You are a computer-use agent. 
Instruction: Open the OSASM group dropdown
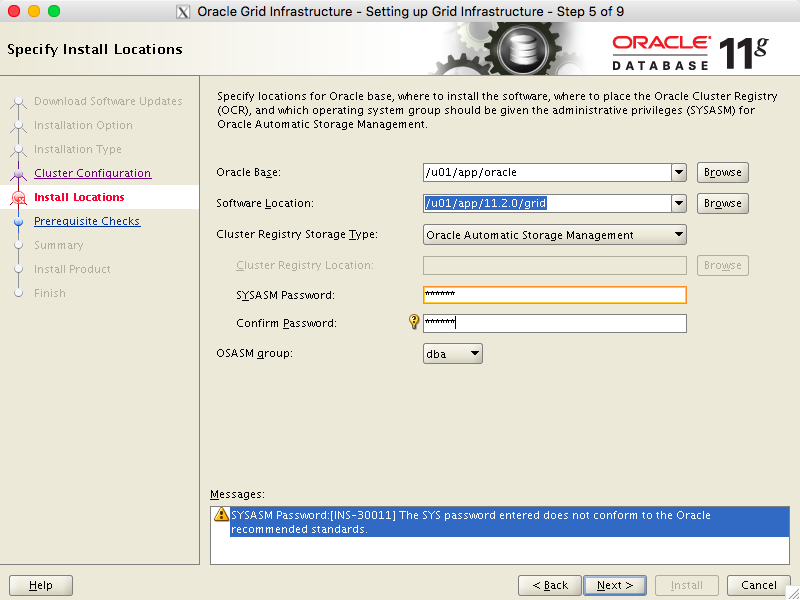tap(453, 353)
